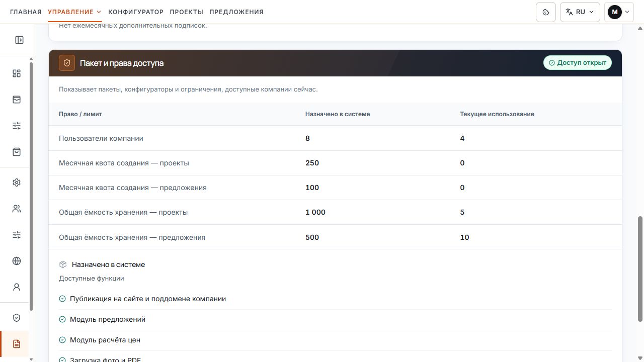This screenshot has width=644, height=362.
Task: Open the dashboard grid icon in sidebar
Action: tap(17, 74)
